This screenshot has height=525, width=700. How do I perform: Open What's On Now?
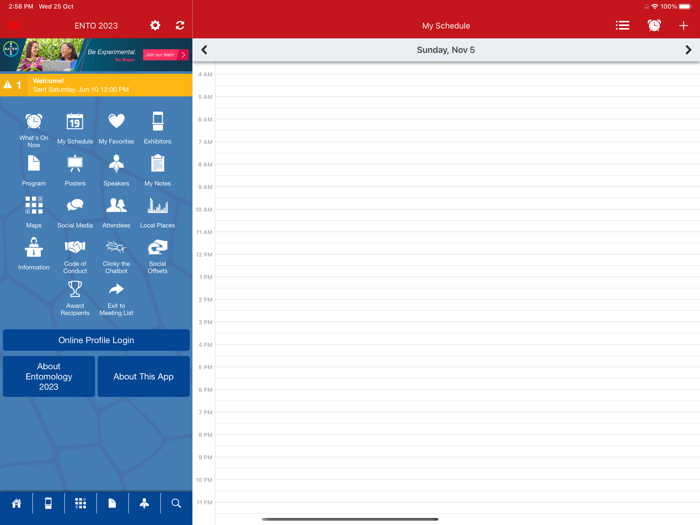(33, 129)
